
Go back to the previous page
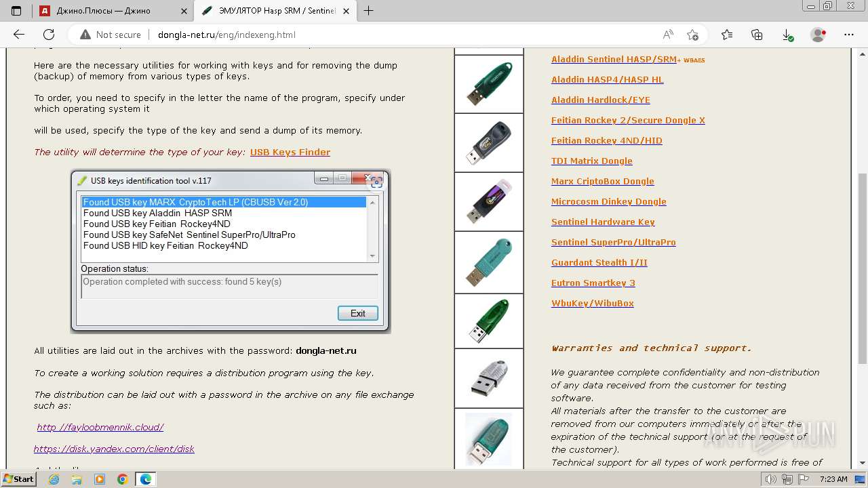tap(19, 35)
